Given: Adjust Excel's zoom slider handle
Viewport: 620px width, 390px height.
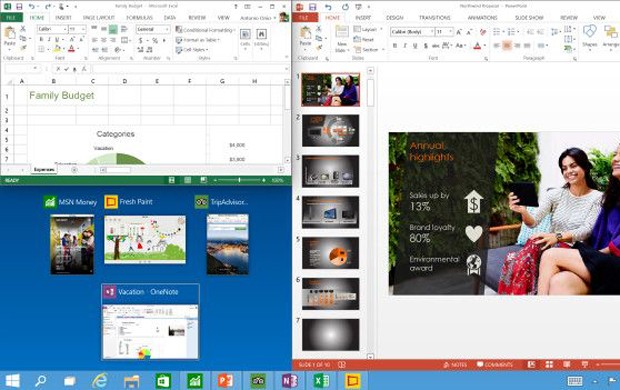Looking at the screenshot, I should click(x=239, y=180).
